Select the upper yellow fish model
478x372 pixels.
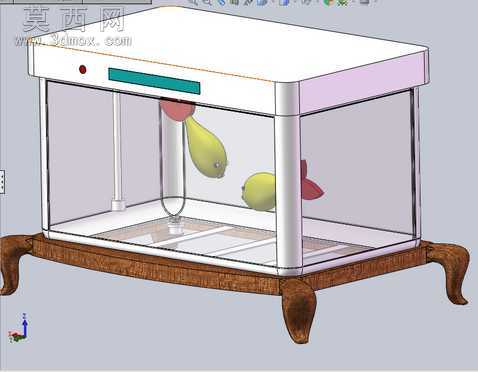click(x=206, y=148)
